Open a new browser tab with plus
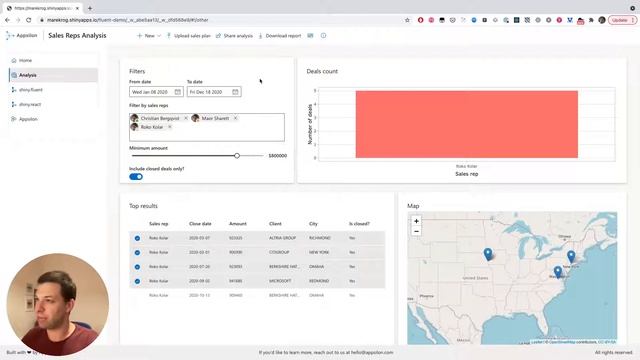Viewport: 640px width, 360px height. pyautogui.click(x=90, y=8)
